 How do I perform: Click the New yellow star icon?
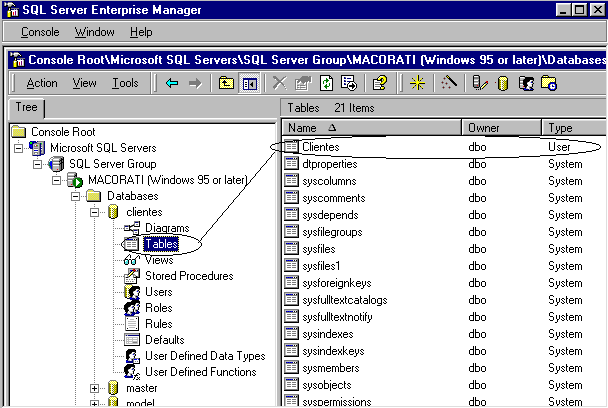pos(417,83)
